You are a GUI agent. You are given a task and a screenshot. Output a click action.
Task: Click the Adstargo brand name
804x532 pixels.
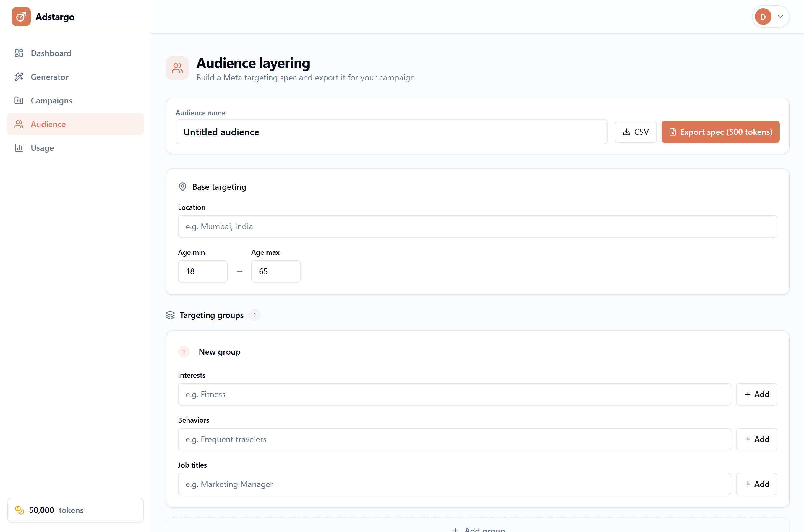click(55, 17)
